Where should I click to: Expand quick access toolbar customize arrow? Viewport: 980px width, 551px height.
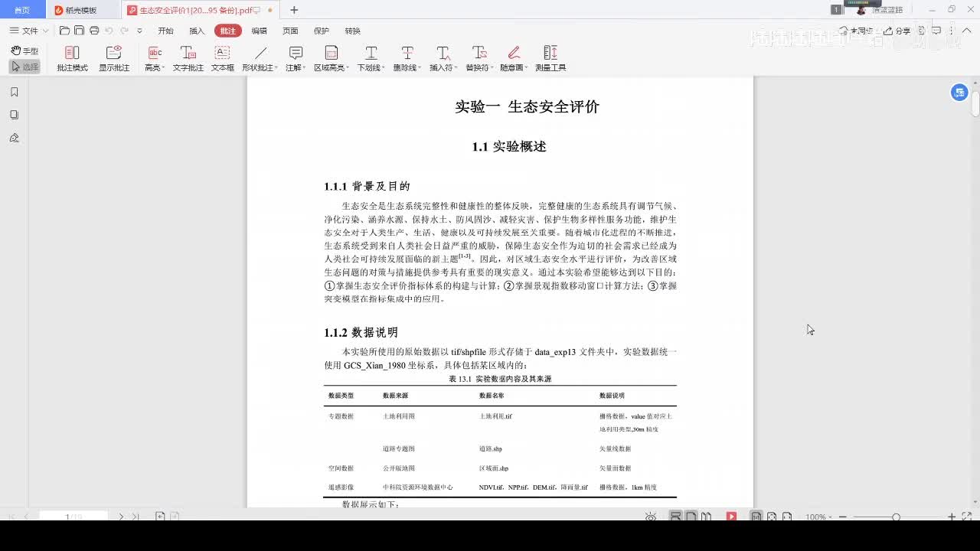click(x=139, y=31)
